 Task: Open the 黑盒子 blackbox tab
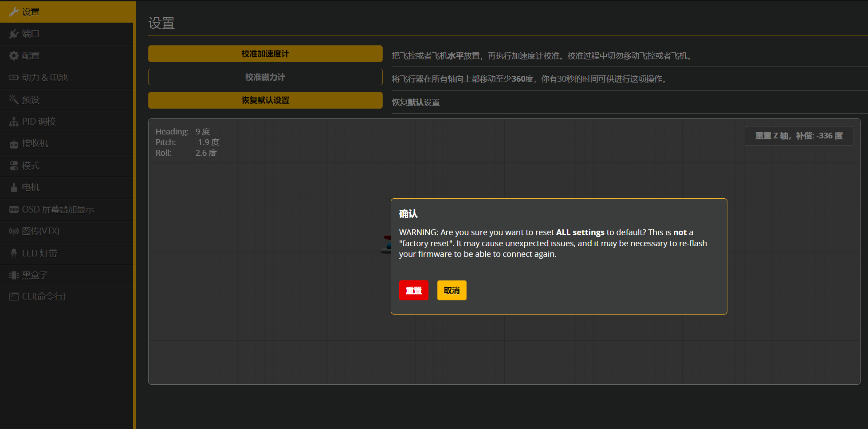tap(35, 275)
